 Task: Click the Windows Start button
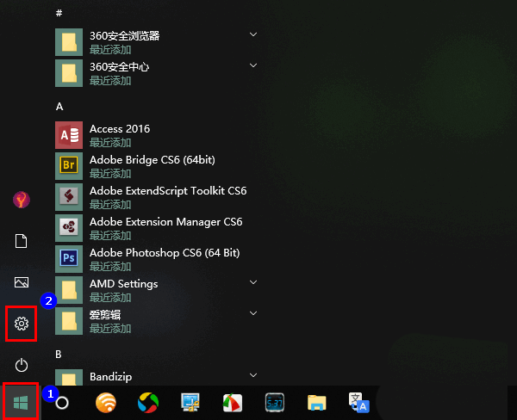pos(20,402)
